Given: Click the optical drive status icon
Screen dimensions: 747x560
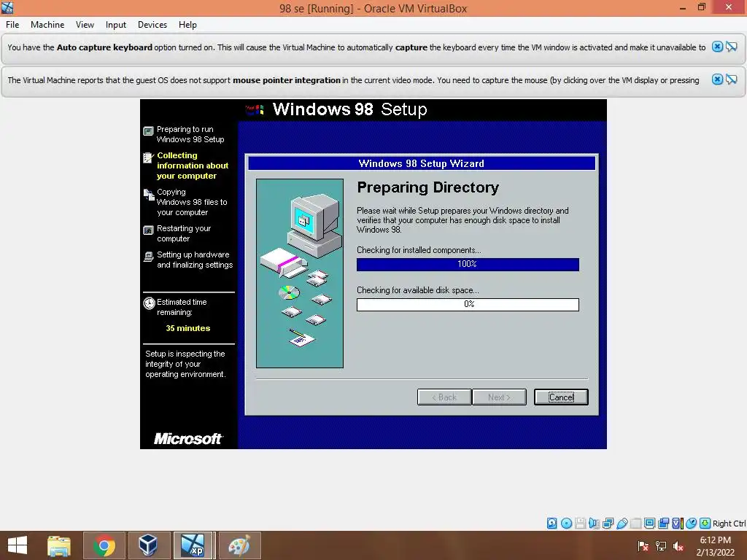Looking at the screenshot, I should click(x=566, y=524).
